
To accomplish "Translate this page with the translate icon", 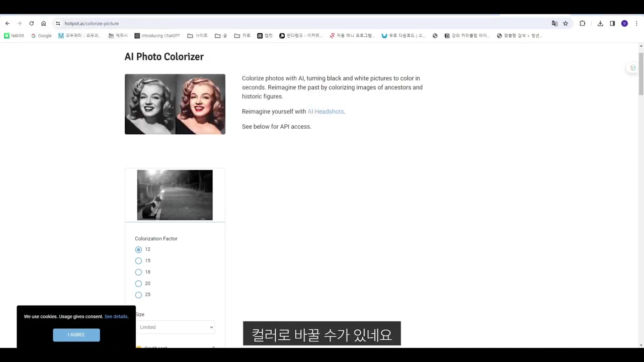I will point(554,24).
